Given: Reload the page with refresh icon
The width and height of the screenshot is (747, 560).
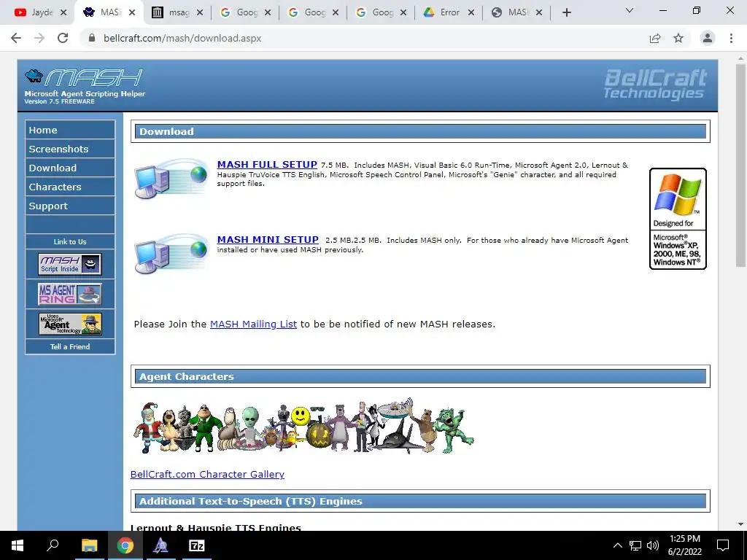Looking at the screenshot, I should (x=63, y=38).
